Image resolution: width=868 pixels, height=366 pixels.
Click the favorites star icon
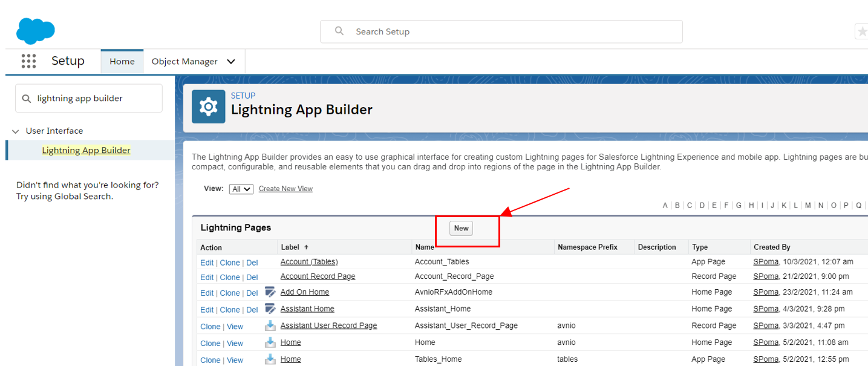click(862, 31)
